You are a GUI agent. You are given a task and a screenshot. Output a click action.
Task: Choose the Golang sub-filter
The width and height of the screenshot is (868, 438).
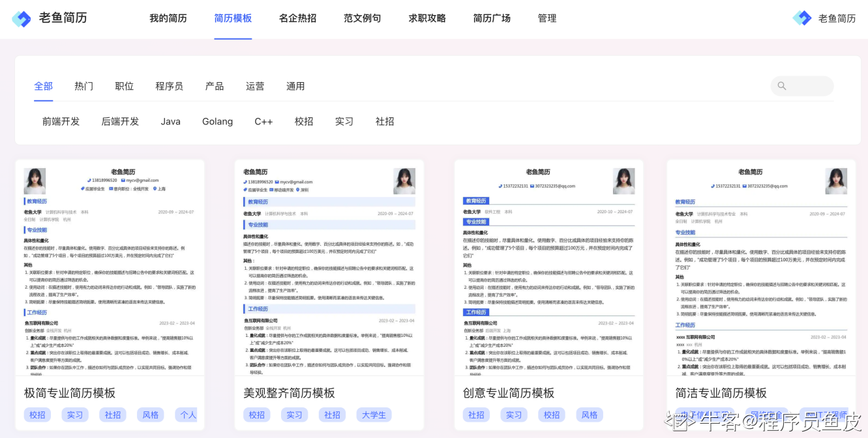click(217, 121)
